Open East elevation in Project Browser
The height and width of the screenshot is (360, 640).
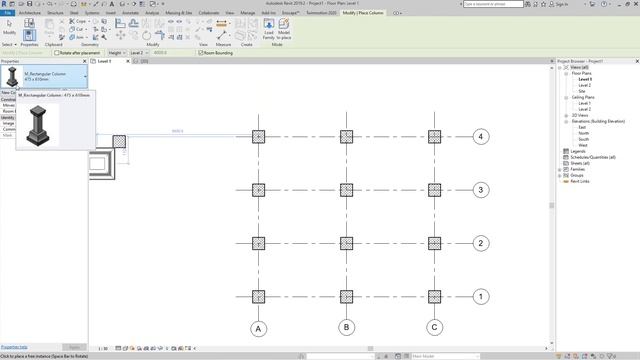(582, 127)
